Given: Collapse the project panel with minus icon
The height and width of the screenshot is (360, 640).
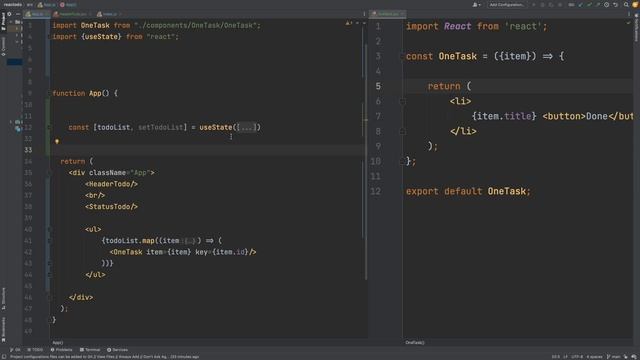Looking at the screenshot, I should [x=18, y=14].
